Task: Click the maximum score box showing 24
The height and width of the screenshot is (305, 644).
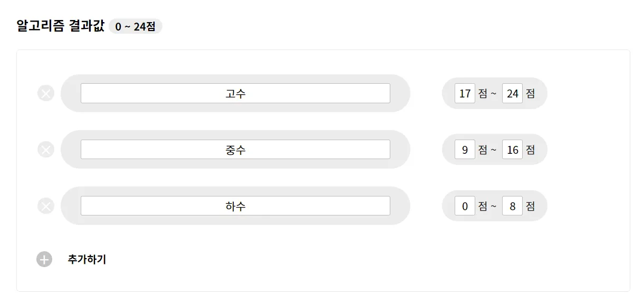Action: tap(512, 93)
